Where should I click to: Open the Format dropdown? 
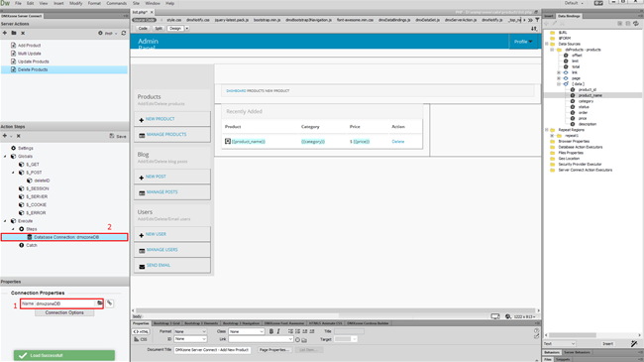click(190, 331)
